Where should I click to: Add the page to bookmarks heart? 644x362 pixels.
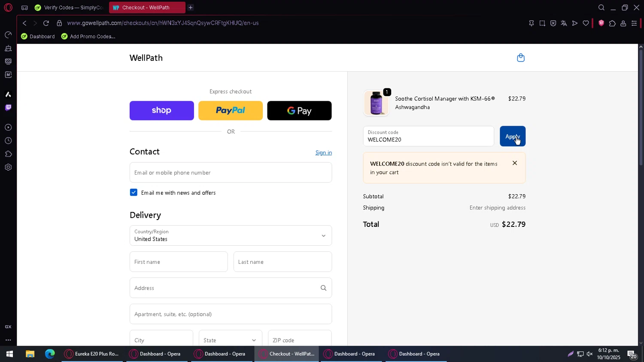586,24
